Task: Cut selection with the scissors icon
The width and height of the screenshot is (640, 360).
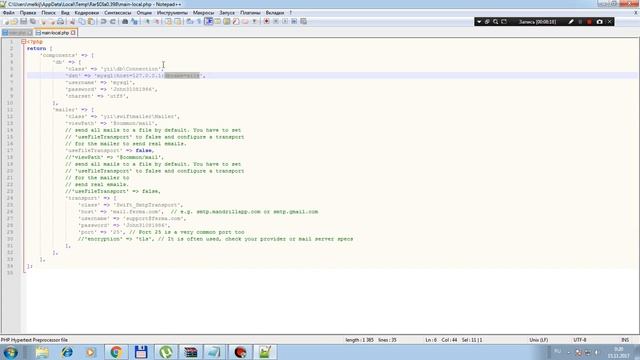Action: (x=72, y=21)
